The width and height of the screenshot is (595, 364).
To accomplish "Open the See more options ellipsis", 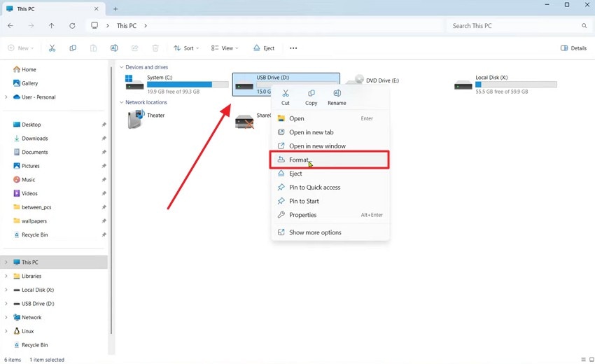I will tap(293, 48).
